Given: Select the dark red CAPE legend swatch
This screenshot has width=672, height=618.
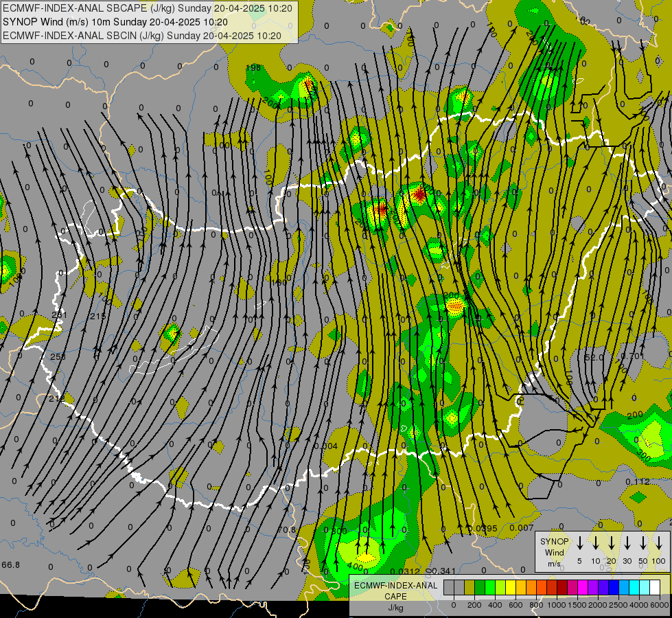Looking at the screenshot, I should tap(563, 587).
